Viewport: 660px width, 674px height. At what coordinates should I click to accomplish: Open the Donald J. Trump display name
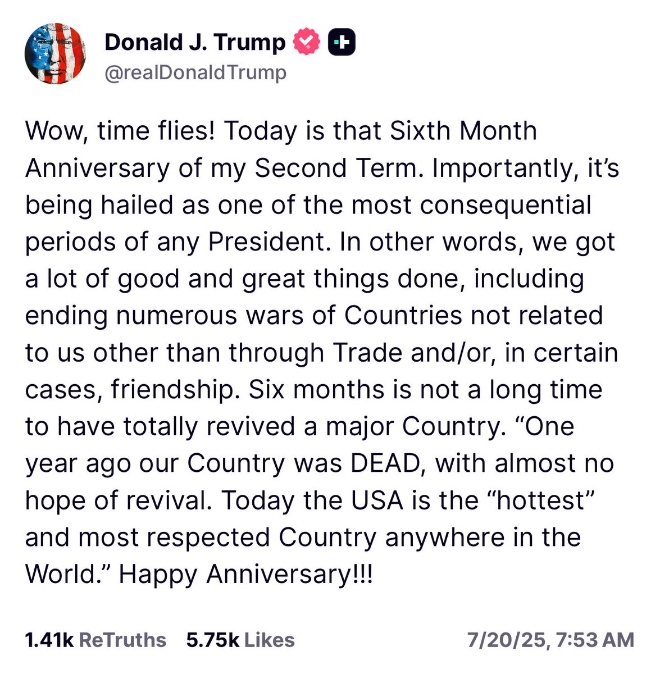tap(195, 42)
